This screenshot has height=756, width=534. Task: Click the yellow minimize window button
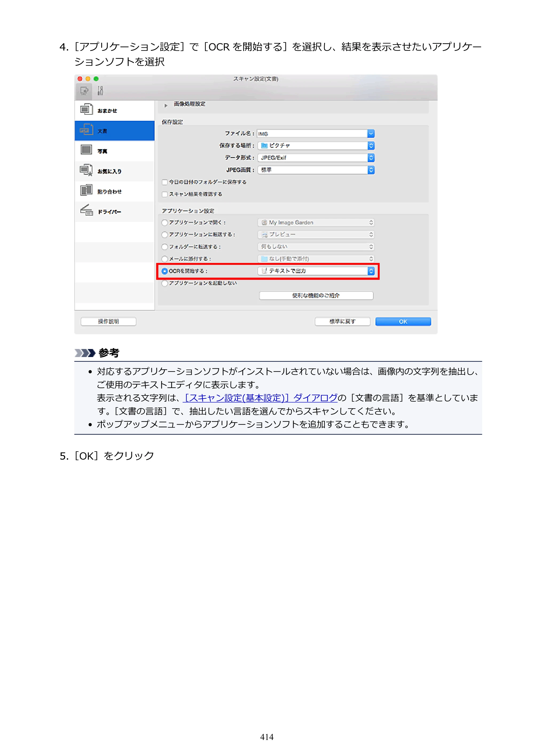click(x=88, y=79)
